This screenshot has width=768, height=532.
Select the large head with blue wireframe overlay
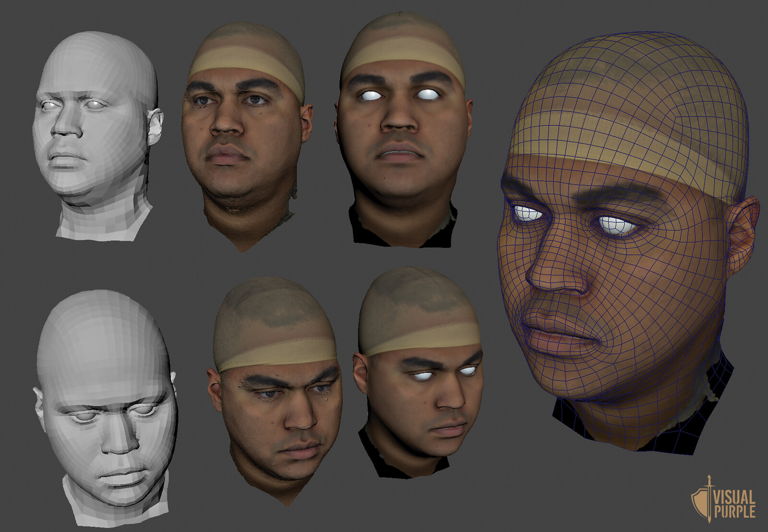pos(629,242)
